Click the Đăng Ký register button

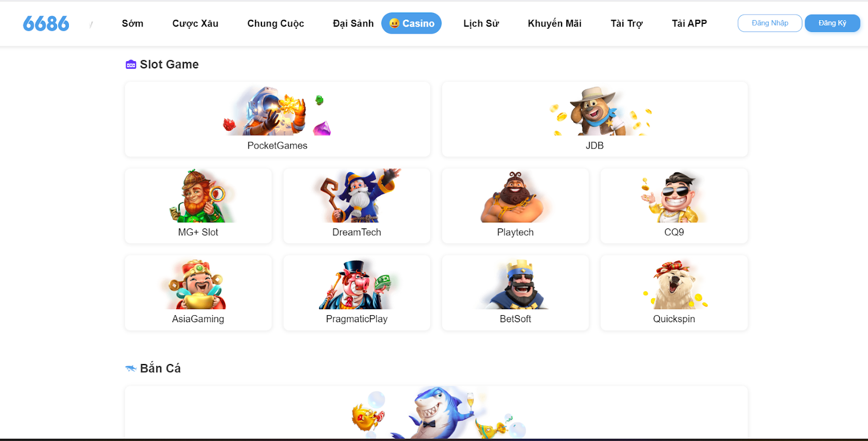[832, 23]
